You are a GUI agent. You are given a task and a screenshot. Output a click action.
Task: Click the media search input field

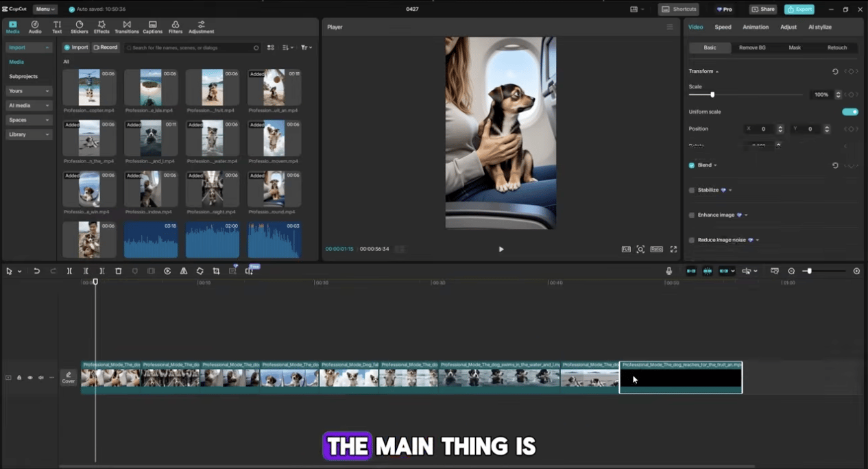pyautogui.click(x=193, y=47)
